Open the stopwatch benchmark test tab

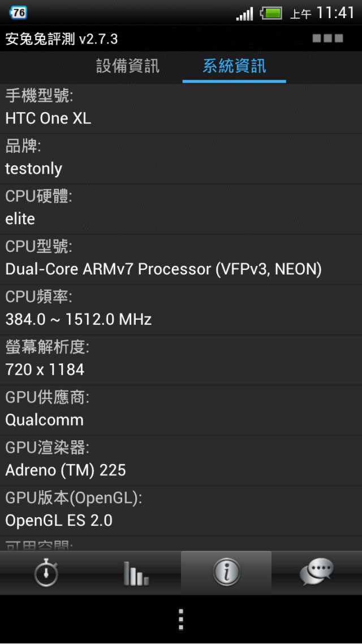(45, 573)
